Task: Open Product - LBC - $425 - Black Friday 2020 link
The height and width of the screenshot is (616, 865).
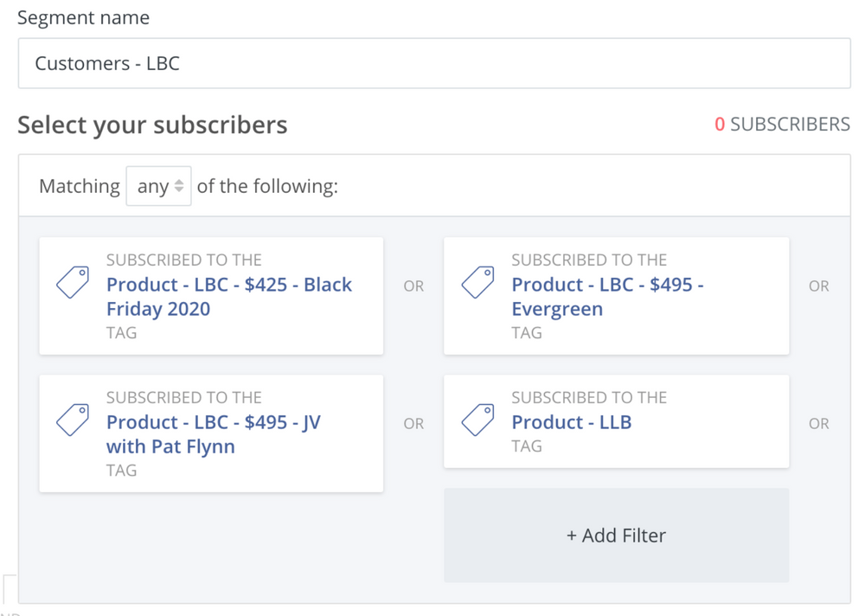Action: (229, 297)
